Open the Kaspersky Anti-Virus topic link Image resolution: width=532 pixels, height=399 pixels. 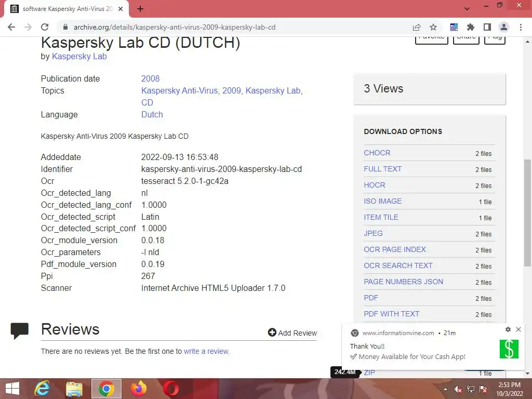(x=179, y=90)
